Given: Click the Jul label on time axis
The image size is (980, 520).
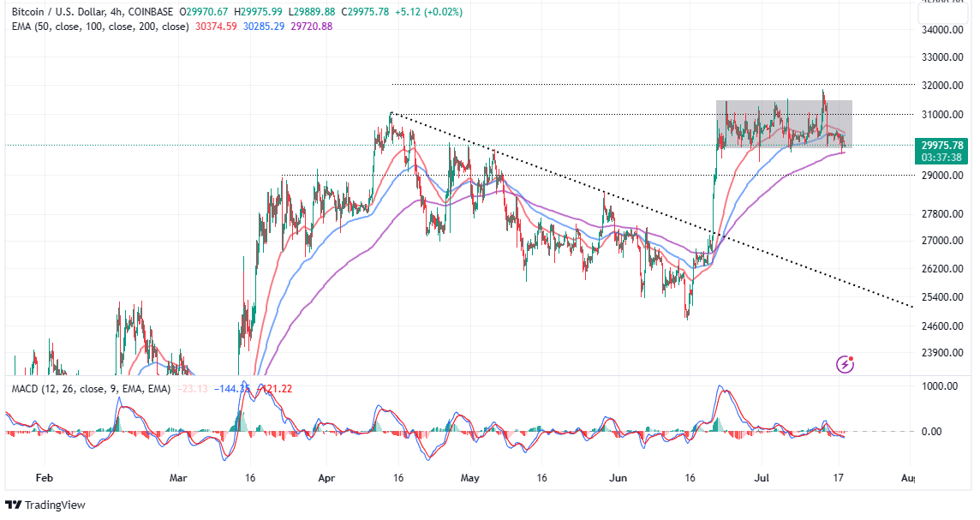Looking at the screenshot, I should (762, 476).
